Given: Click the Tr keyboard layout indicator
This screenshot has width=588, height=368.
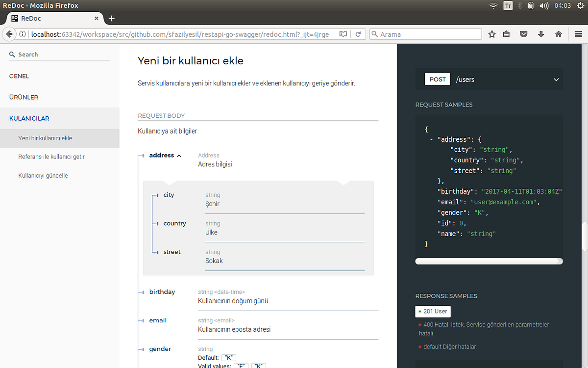Looking at the screenshot, I should 508,6.
